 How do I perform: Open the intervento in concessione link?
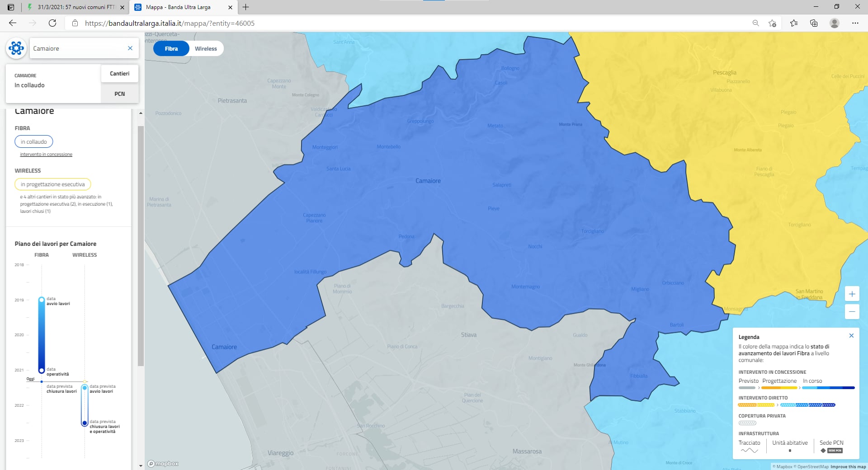pyautogui.click(x=46, y=155)
